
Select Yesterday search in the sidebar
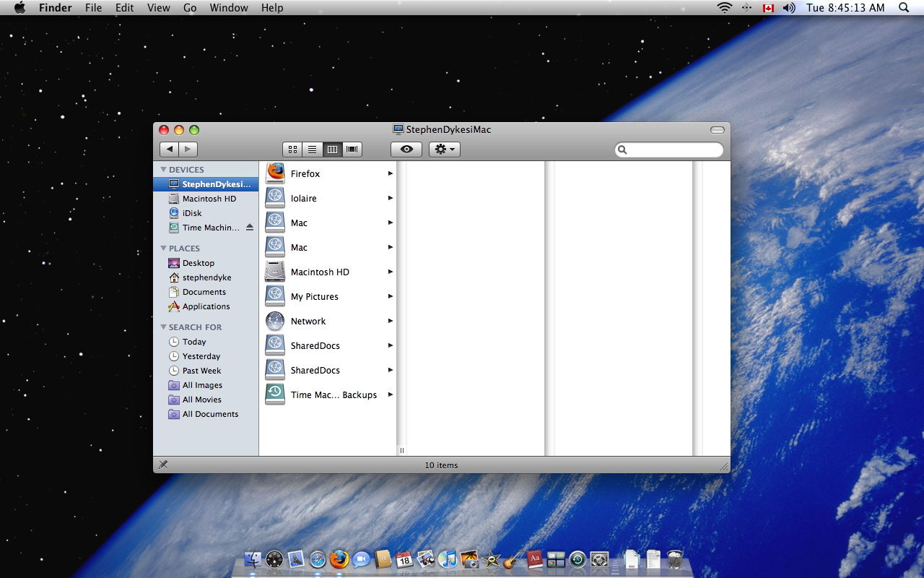pos(206,356)
